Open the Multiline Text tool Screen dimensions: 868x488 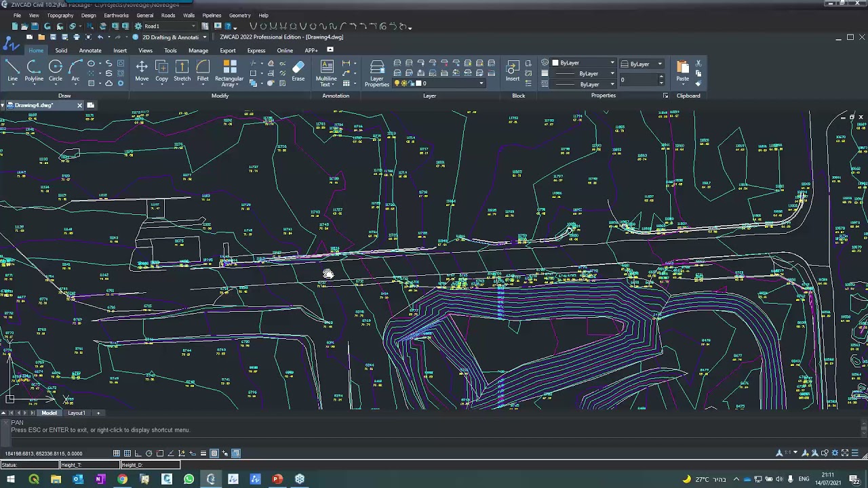pos(326,73)
